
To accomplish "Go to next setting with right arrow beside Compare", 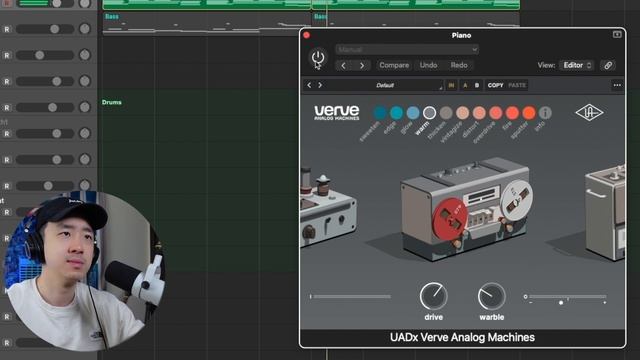I will [362, 65].
